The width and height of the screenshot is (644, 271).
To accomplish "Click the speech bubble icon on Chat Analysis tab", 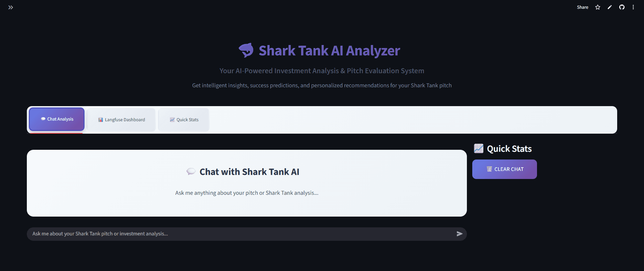I will point(43,119).
